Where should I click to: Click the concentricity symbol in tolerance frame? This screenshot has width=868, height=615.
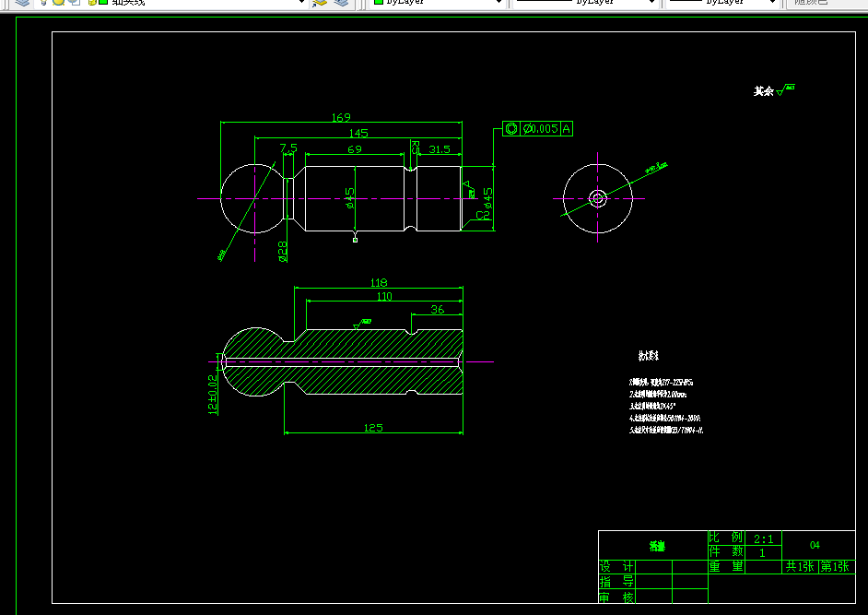pos(511,128)
